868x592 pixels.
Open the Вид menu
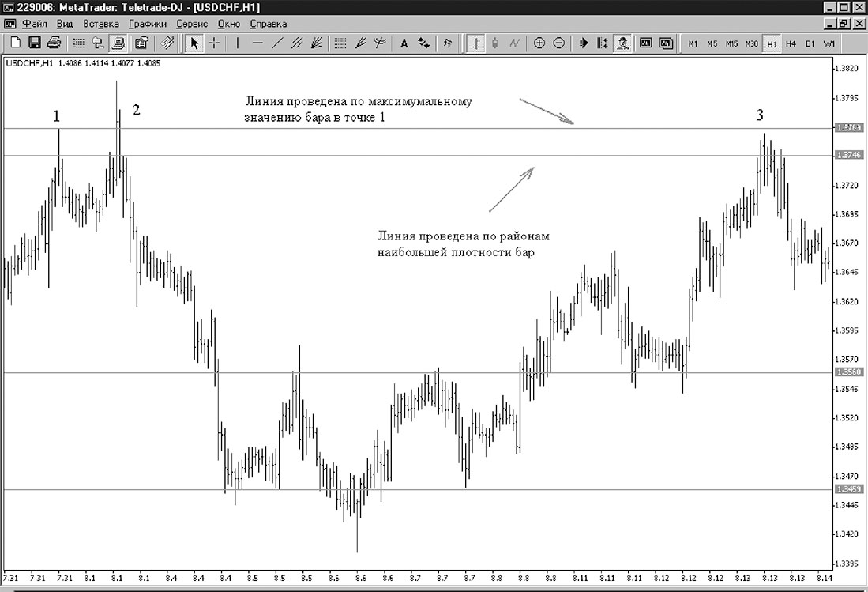point(65,24)
